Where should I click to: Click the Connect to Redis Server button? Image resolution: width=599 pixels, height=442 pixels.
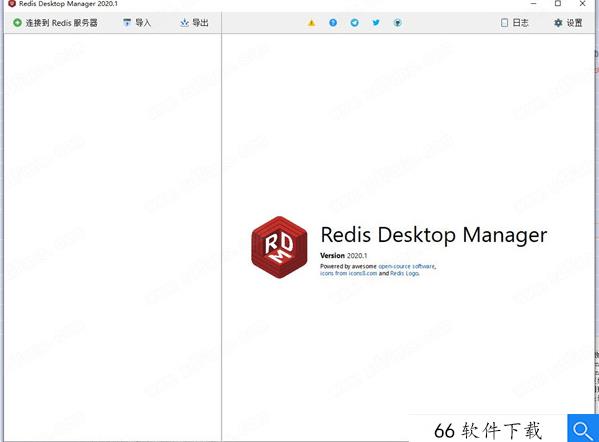point(55,23)
